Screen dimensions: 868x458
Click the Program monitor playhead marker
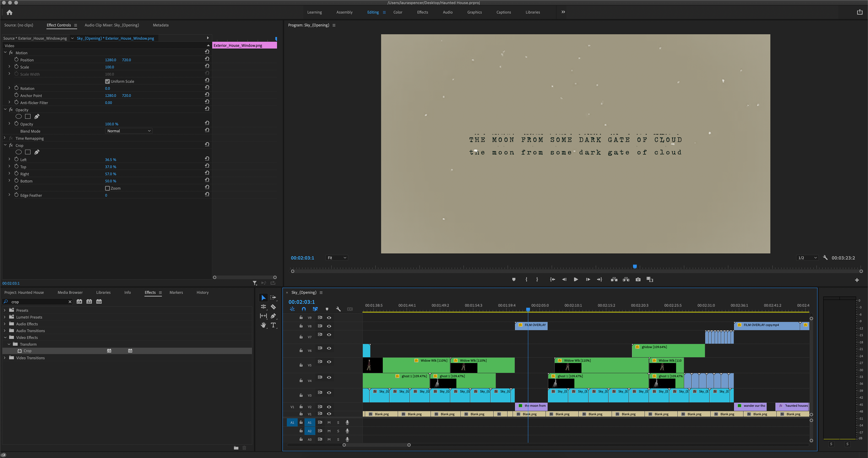(x=635, y=266)
